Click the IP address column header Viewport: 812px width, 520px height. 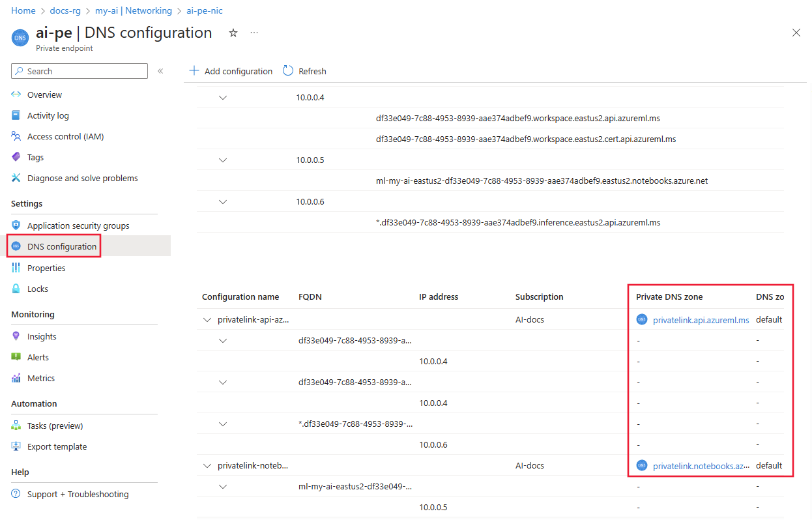point(439,296)
